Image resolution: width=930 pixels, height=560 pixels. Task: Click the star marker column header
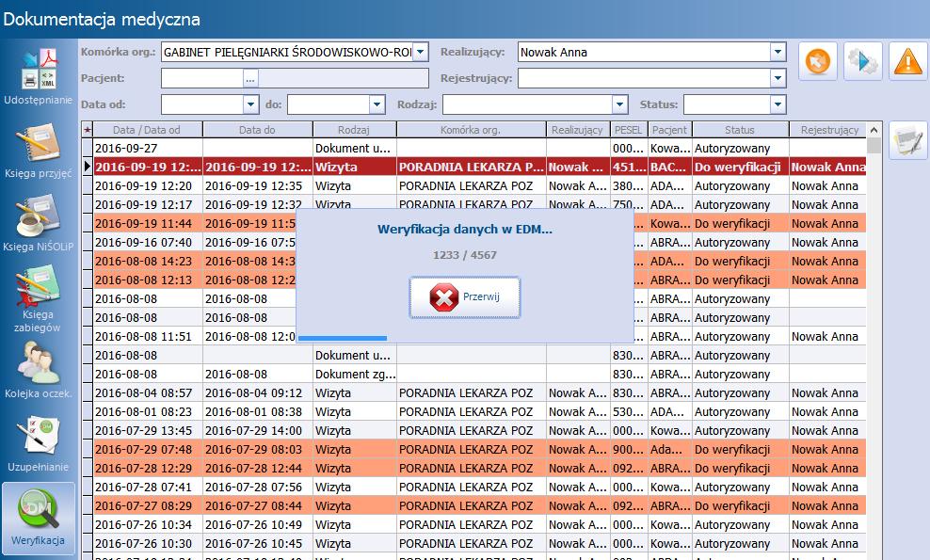pos(88,130)
